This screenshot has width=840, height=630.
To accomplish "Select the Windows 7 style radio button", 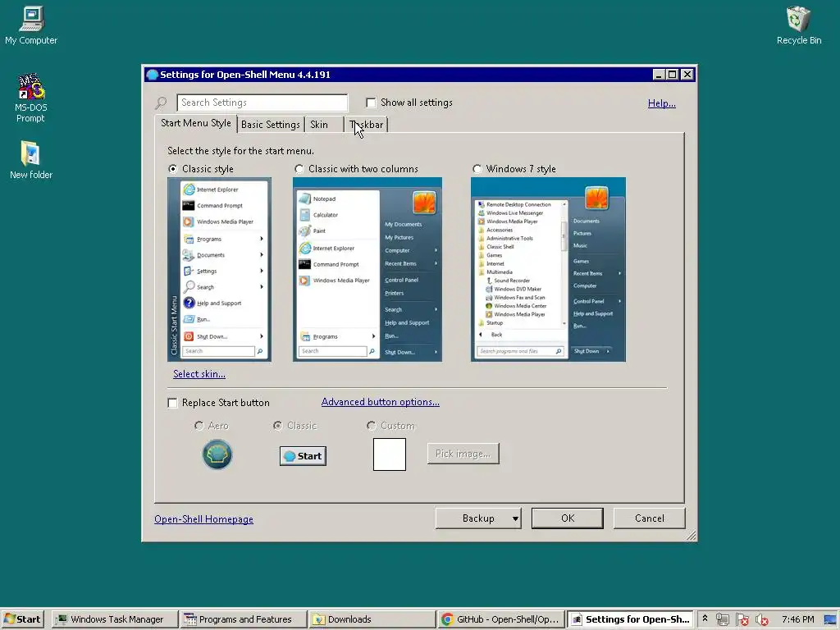I will pos(477,169).
